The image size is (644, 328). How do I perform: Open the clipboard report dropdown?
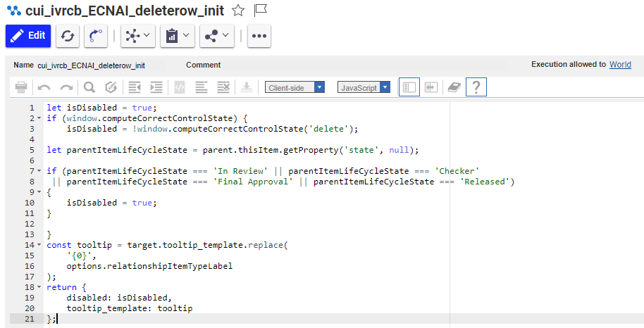coord(178,36)
